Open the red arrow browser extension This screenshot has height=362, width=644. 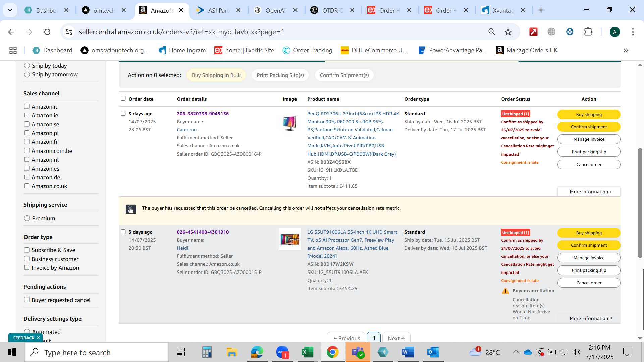click(533, 32)
